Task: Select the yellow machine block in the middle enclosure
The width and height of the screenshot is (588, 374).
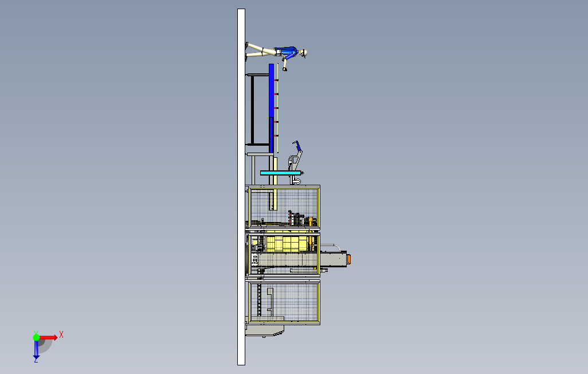Action: click(x=287, y=244)
